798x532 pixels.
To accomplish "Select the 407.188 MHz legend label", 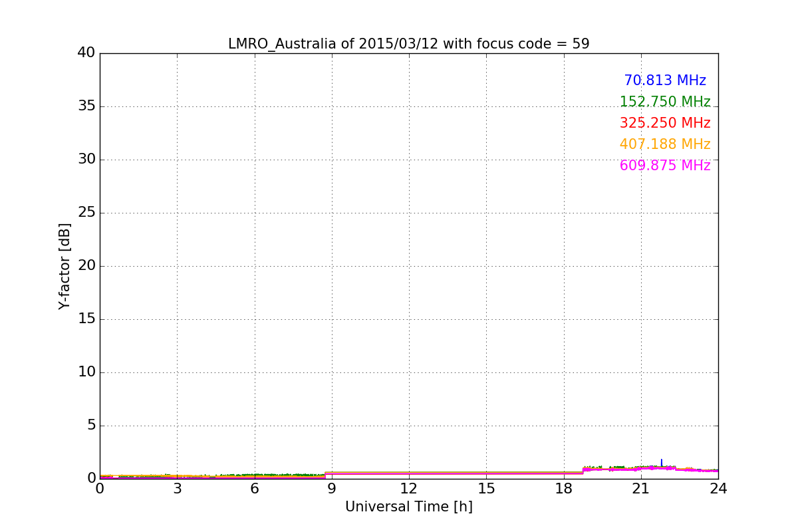I will coord(665,144).
